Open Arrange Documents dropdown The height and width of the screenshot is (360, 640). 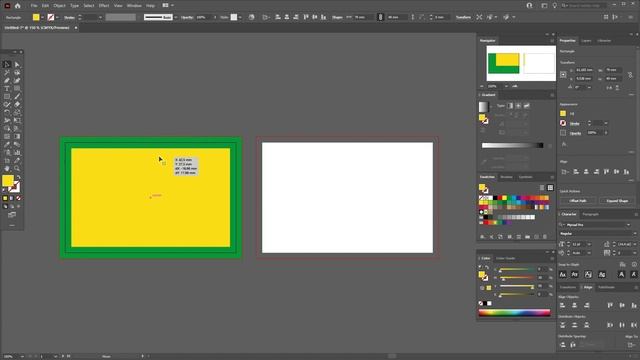click(x=168, y=6)
